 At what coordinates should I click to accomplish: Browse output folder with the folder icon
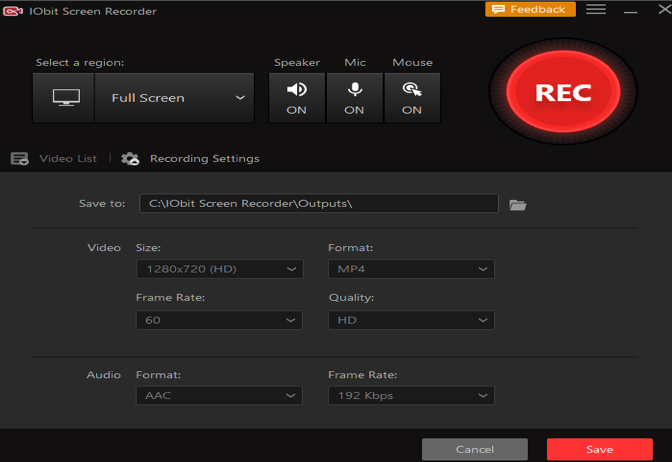(518, 205)
